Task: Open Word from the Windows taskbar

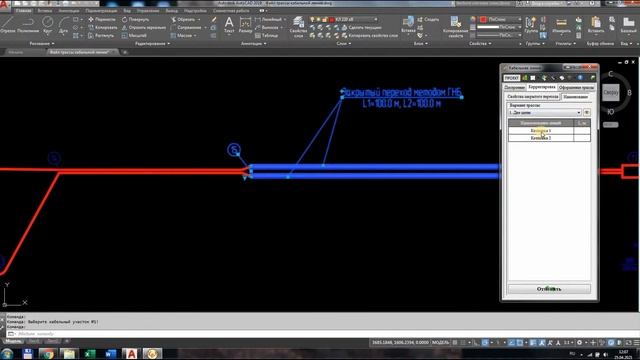Action: [110, 353]
